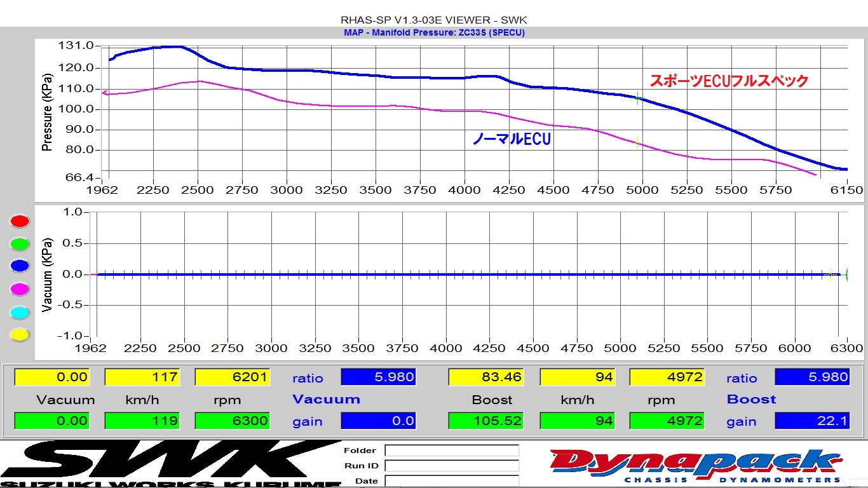Click the MAP Manifold Pressure chart title
The width and height of the screenshot is (868, 488).
click(x=434, y=32)
